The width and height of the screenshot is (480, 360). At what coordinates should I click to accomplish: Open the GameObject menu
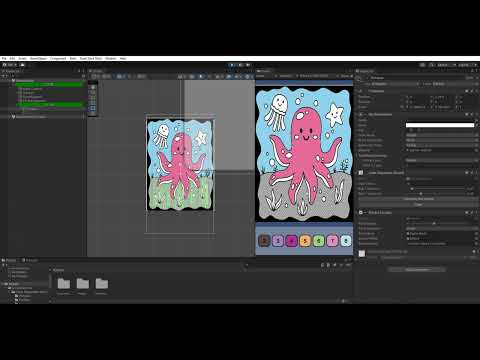pyautogui.click(x=38, y=58)
